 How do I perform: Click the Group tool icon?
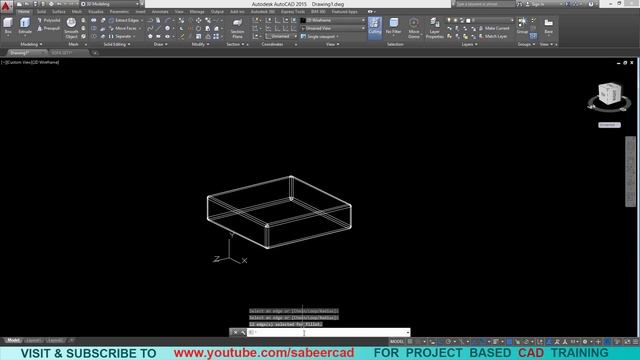click(x=522, y=25)
